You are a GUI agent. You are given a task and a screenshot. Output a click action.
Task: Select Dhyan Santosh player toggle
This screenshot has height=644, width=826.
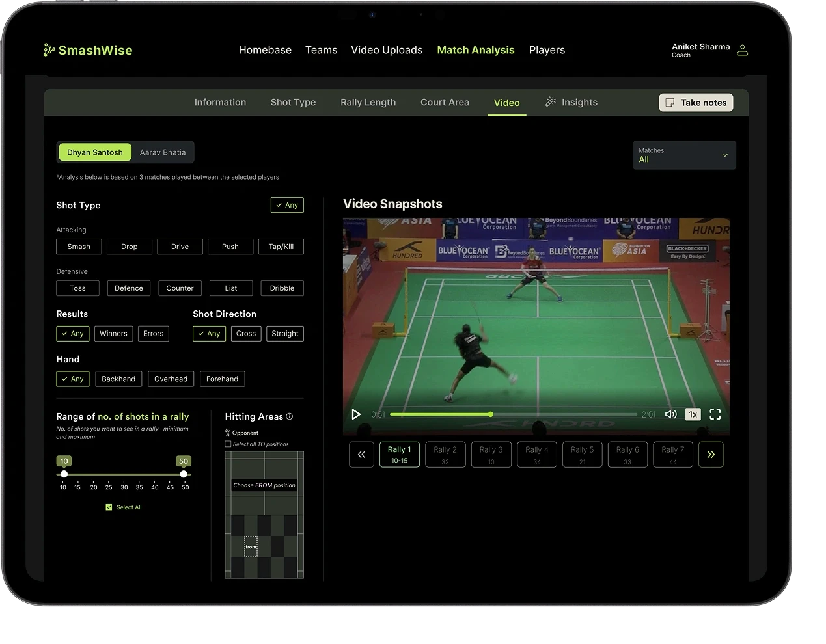click(95, 152)
